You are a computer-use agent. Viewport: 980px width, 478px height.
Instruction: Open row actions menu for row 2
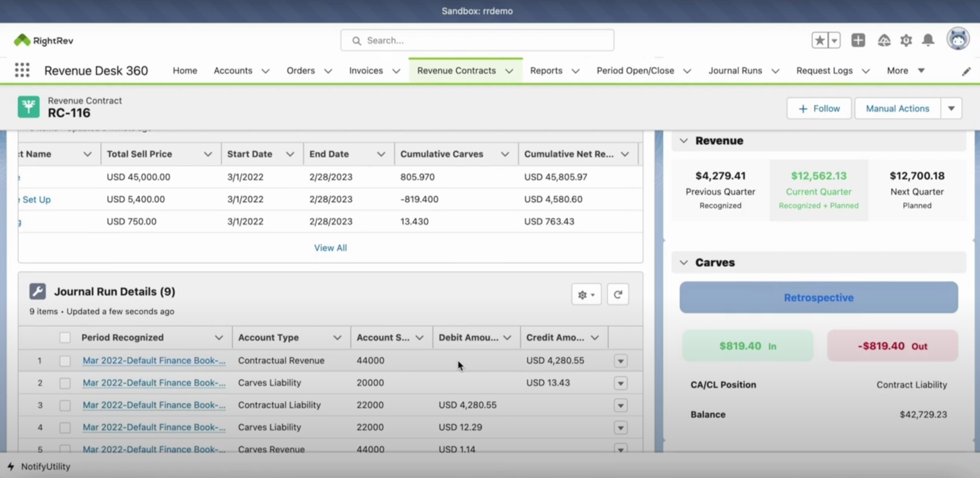621,383
